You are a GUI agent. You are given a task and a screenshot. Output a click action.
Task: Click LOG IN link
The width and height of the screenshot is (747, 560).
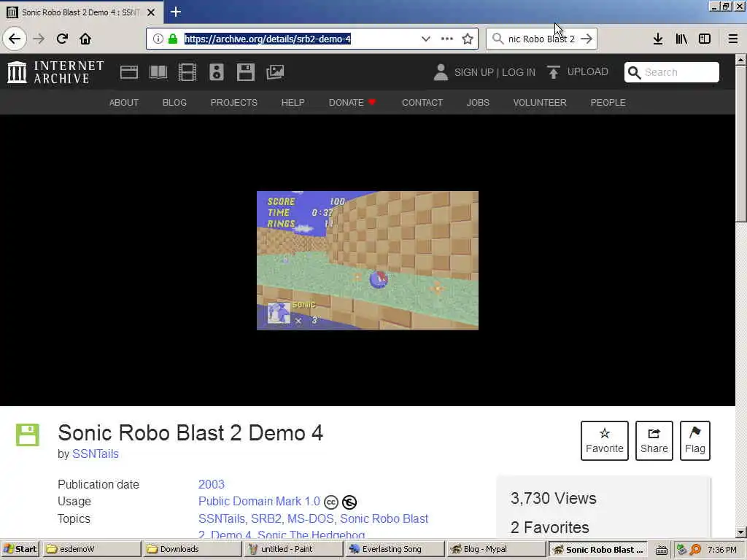tap(519, 72)
